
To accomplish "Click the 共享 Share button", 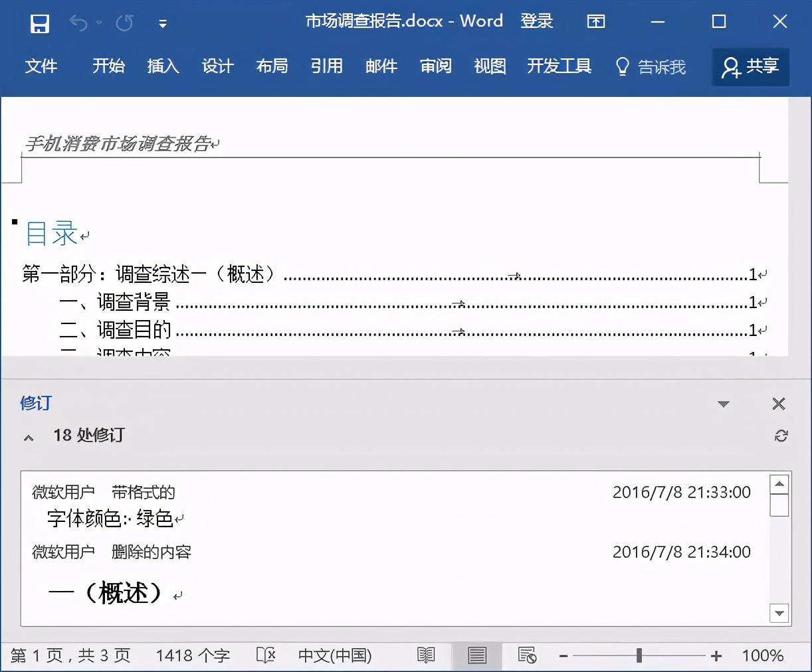I will click(750, 66).
